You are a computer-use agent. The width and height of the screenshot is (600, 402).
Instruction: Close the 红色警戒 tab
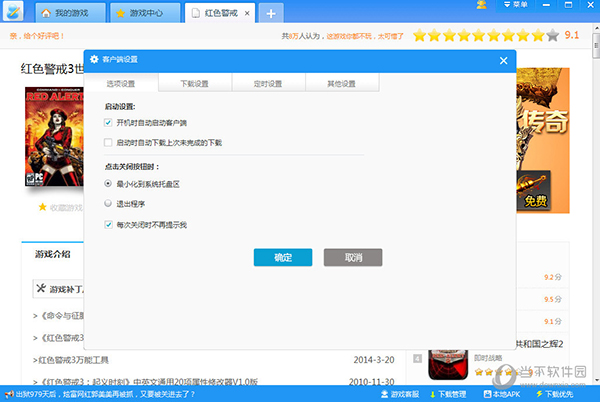[x=247, y=13]
